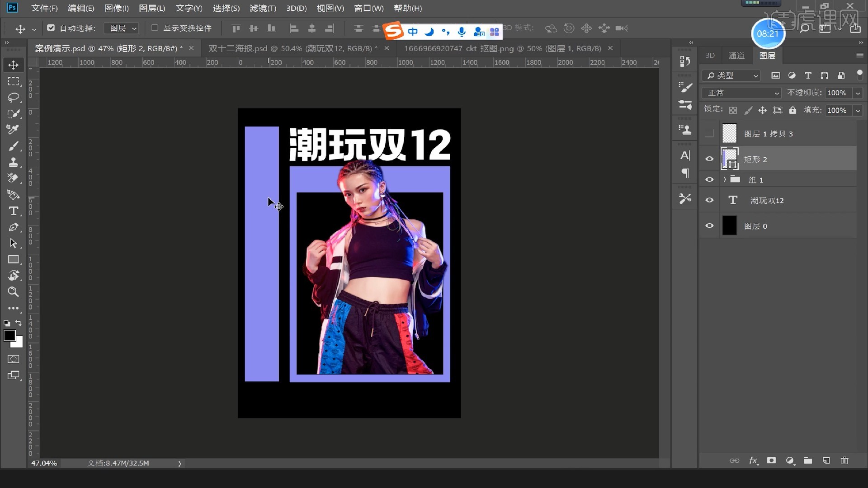The width and height of the screenshot is (868, 488).
Task: Open the extra tools ellipsis button
Action: [13, 308]
